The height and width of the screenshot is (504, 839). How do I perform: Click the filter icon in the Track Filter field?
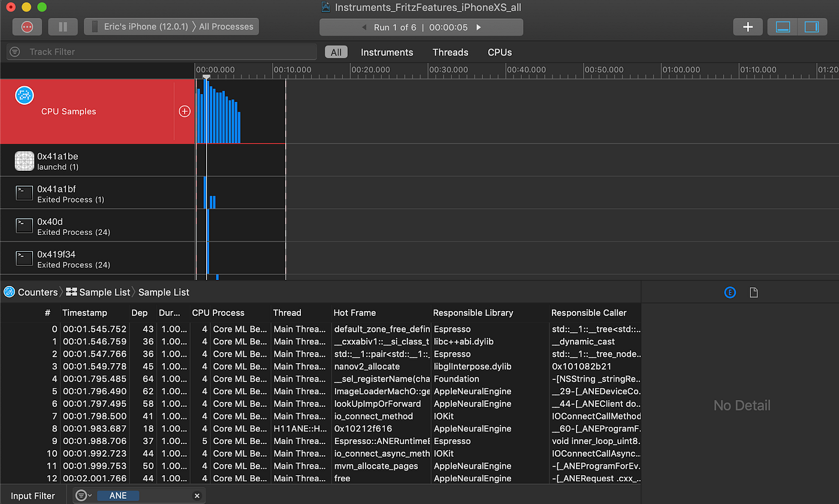(x=14, y=52)
